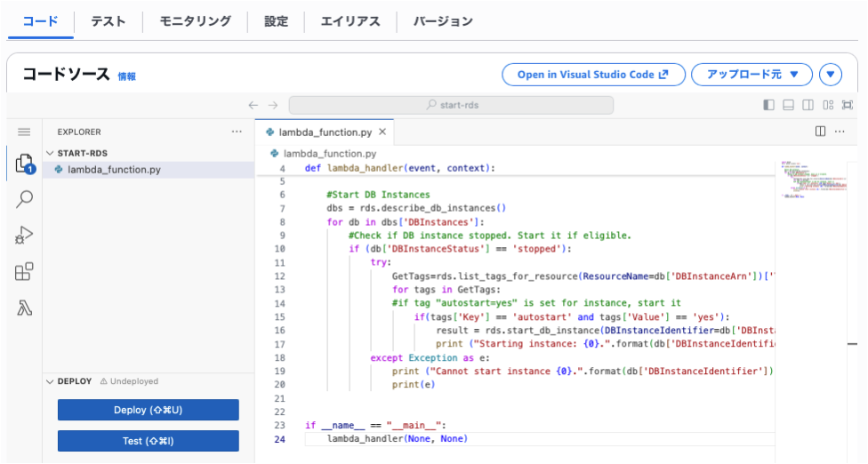Screen dimensions: 868x464
Task: Click the 'print(e)' code line
Action: pyautogui.click(x=414, y=384)
